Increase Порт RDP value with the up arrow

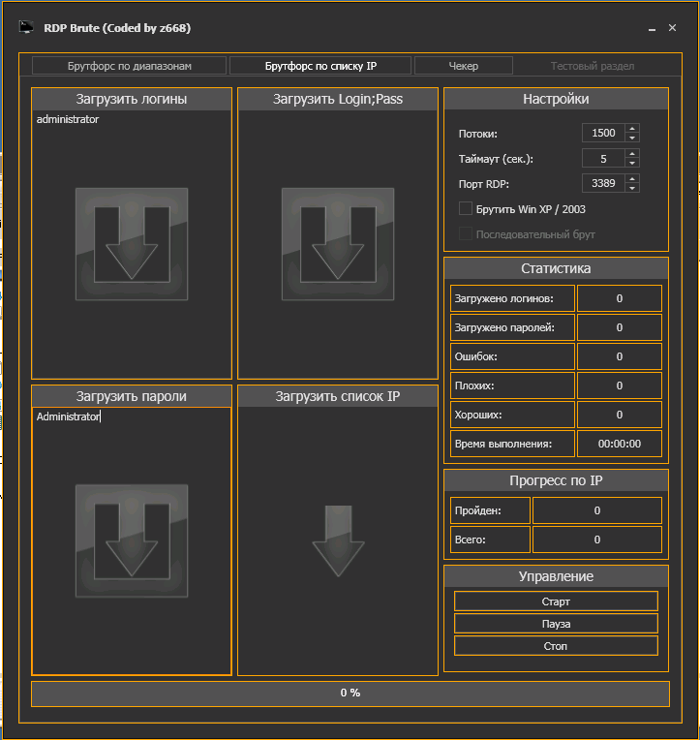click(631, 178)
